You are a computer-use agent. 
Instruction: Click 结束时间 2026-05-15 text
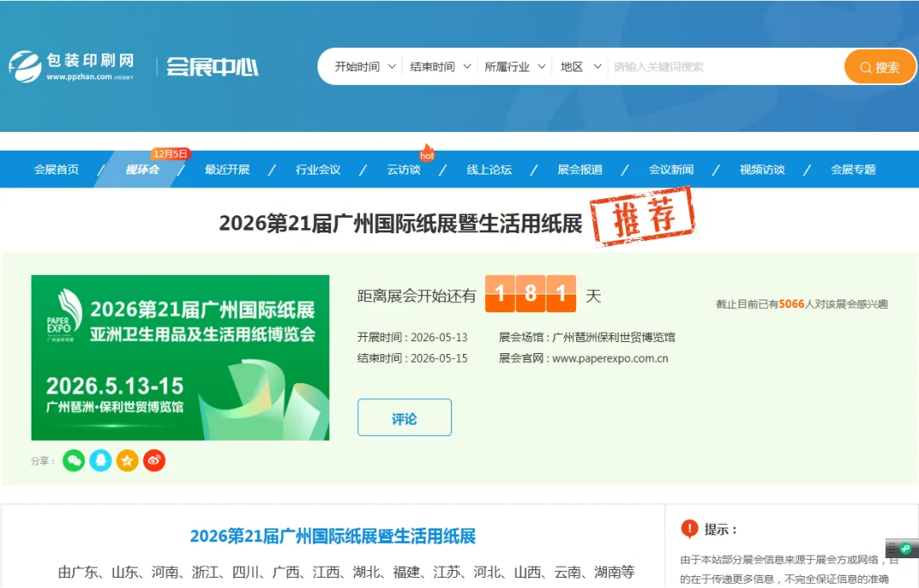coord(413,358)
